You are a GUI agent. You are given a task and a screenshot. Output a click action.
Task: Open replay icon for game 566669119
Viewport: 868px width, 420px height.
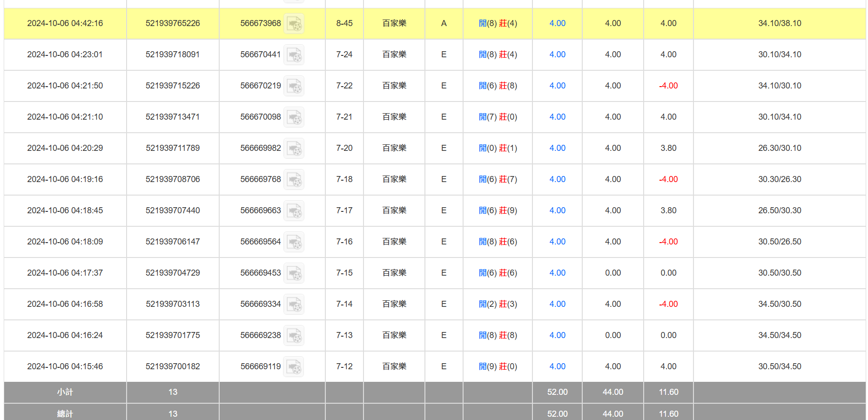click(x=294, y=367)
